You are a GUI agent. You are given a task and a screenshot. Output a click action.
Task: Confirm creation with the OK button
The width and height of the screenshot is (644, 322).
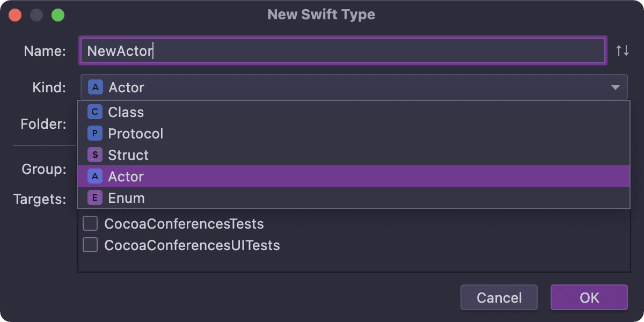pos(589,297)
